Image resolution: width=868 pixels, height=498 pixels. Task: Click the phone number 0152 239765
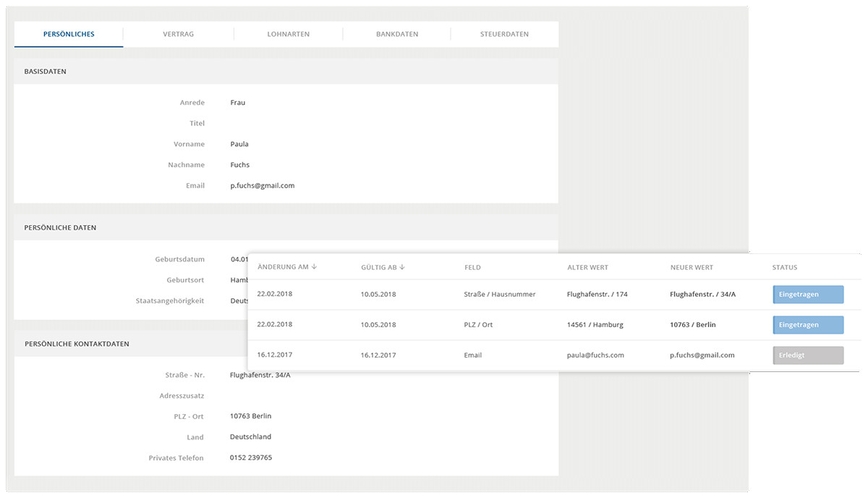click(250, 458)
